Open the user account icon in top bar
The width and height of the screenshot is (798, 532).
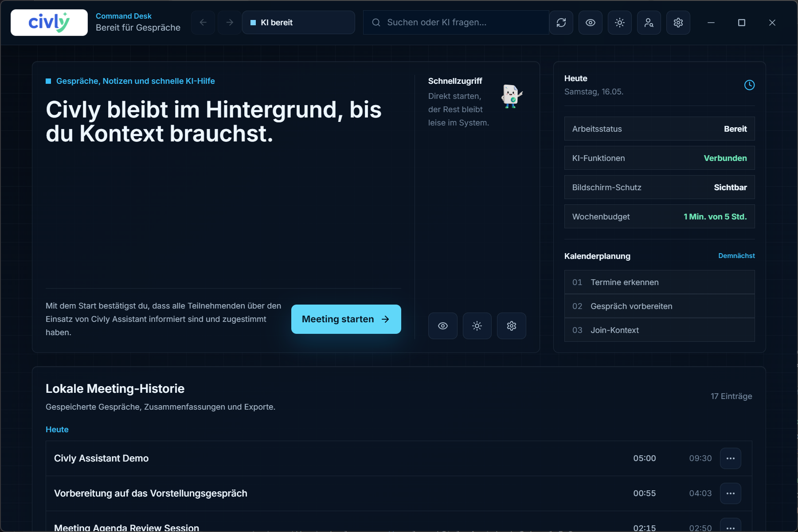(649, 23)
